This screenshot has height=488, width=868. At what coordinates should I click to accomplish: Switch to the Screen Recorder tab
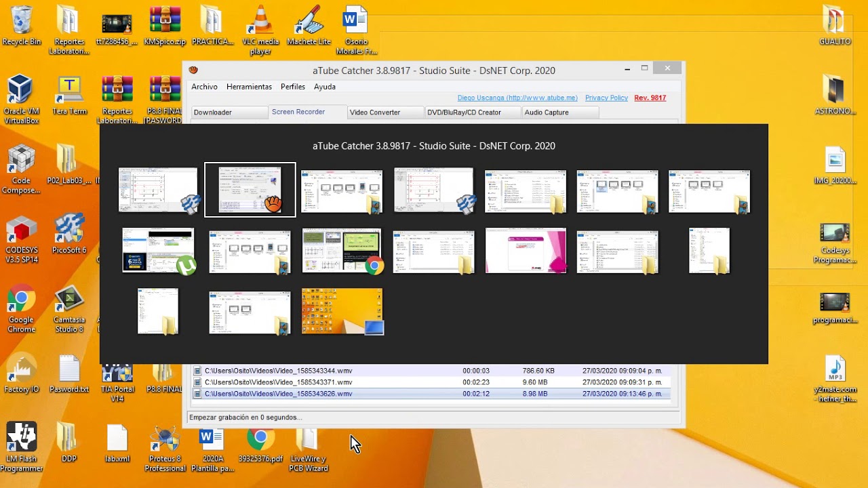307,112
